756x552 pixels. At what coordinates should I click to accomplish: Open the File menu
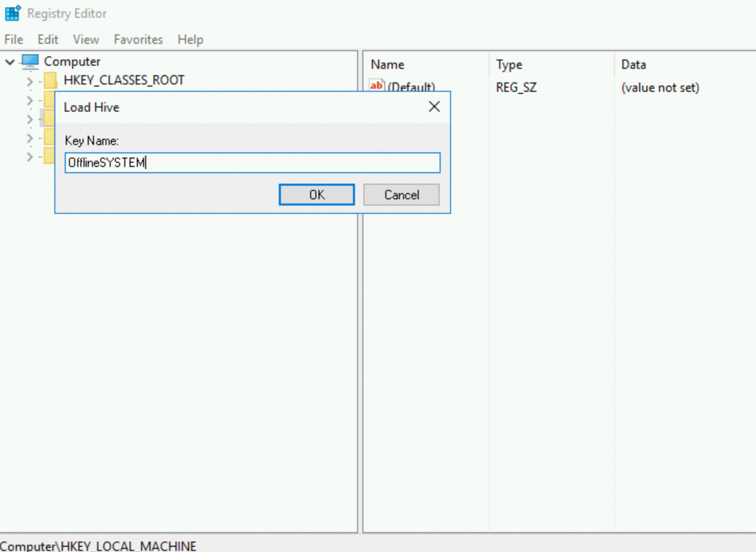pos(14,40)
